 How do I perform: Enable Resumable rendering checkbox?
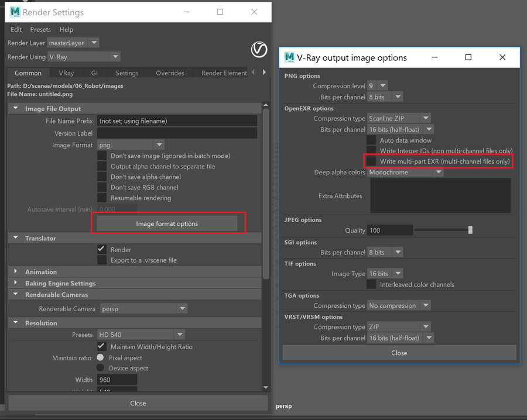pos(102,198)
